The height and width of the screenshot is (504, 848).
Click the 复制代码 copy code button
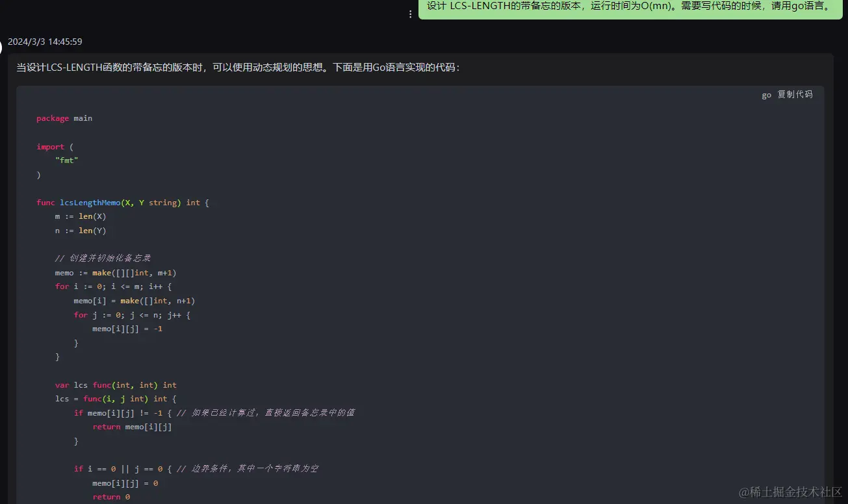pyautogui.click(x=795, y=94)
